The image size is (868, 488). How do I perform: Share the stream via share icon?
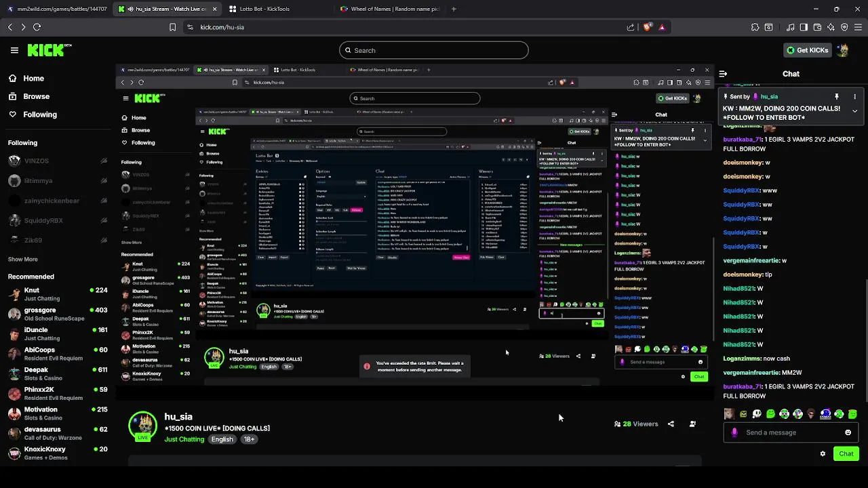[x=671, y=424]
